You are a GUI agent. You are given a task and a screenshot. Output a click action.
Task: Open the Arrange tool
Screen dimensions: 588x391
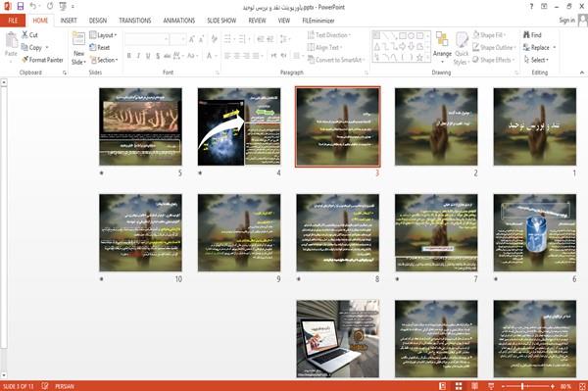442,48
